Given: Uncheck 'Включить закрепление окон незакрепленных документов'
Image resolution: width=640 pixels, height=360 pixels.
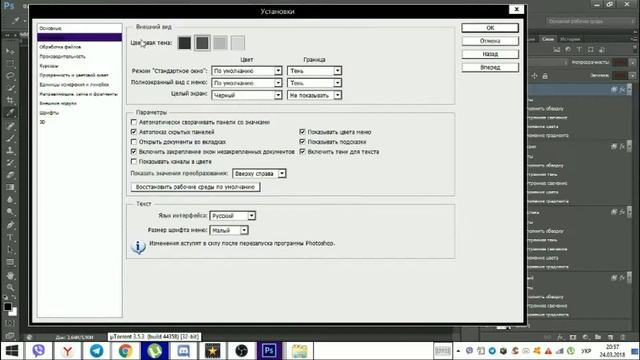Looking at the screenshot, I should point(133,151).
